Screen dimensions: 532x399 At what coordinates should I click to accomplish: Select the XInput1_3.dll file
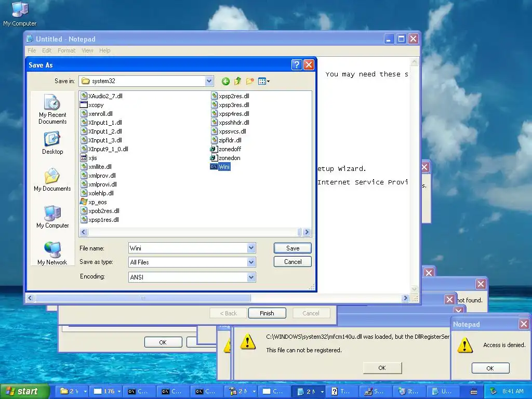(101, 140)
